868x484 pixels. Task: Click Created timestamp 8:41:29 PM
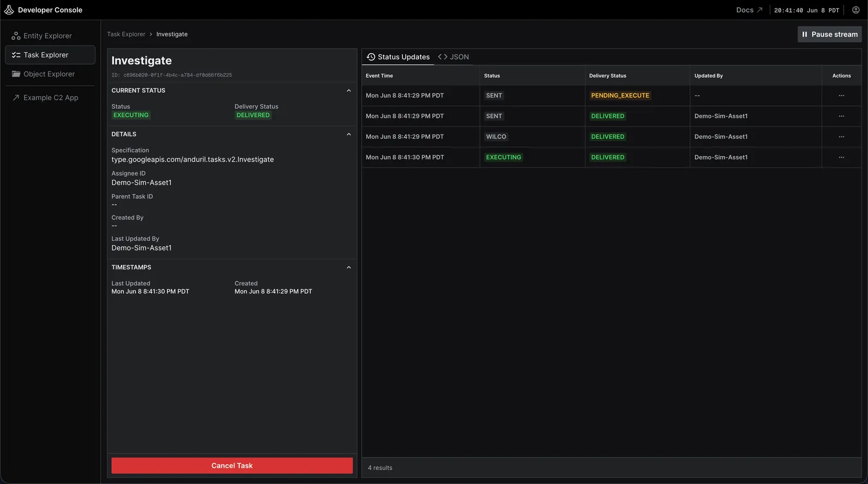coord(273,291)
